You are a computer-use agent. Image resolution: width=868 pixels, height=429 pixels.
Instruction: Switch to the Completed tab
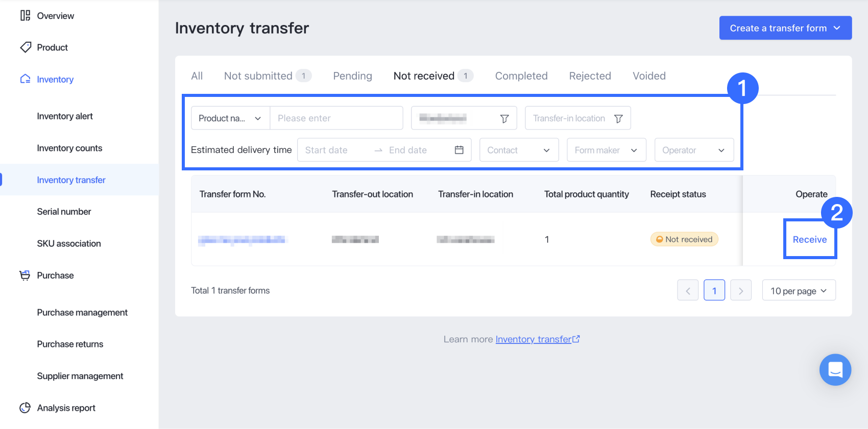tap(521, 76)
